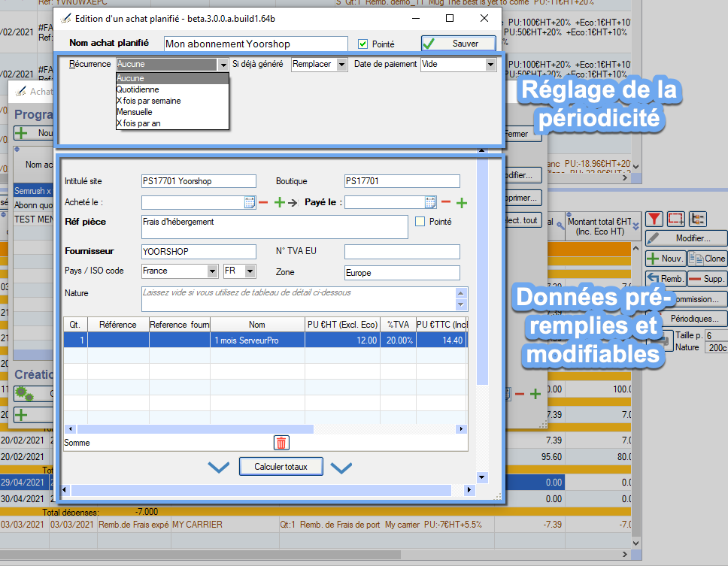Toggle the Pointé checkbox next to Sauver
The height and width of the screenshot is (566, 728).
pos(362,44)
